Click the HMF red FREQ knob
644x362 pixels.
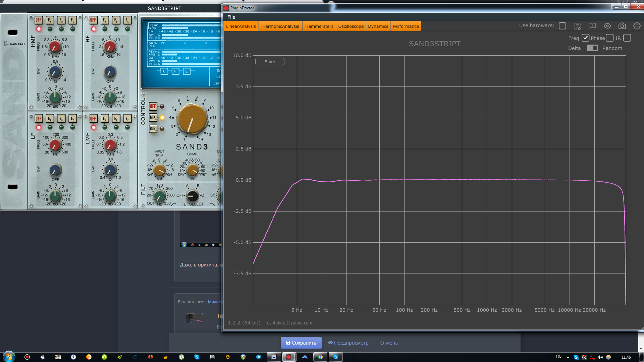coord(55,47)
